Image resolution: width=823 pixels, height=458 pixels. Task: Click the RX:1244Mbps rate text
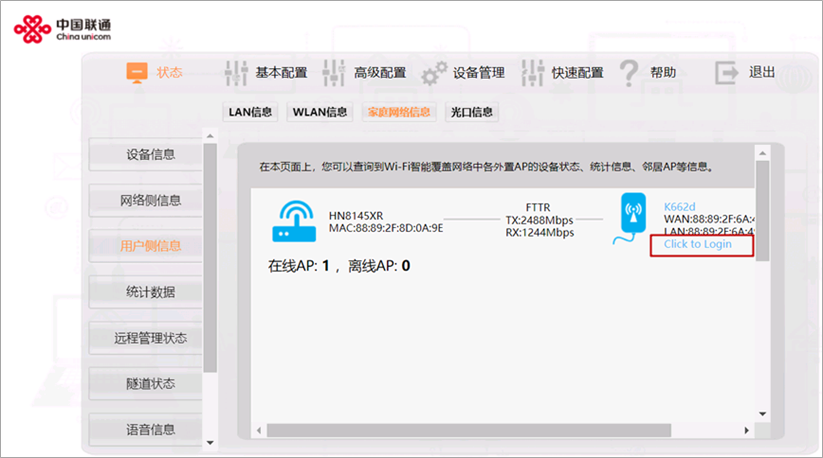pyautogui.click(x=540, y=232)
